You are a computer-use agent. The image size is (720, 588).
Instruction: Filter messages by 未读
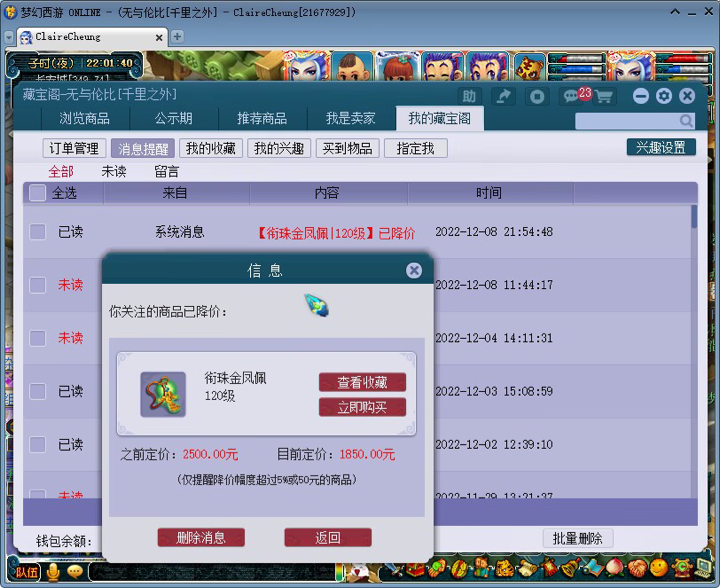113,172
